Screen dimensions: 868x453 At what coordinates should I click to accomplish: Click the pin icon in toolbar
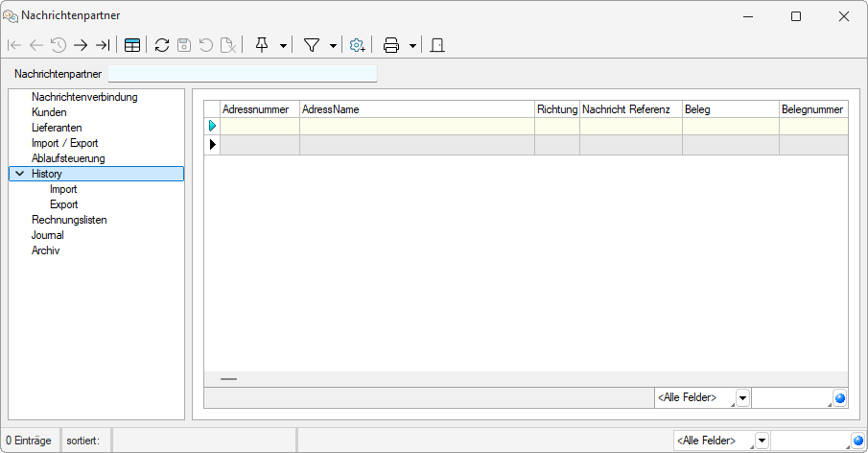[262, 45]
